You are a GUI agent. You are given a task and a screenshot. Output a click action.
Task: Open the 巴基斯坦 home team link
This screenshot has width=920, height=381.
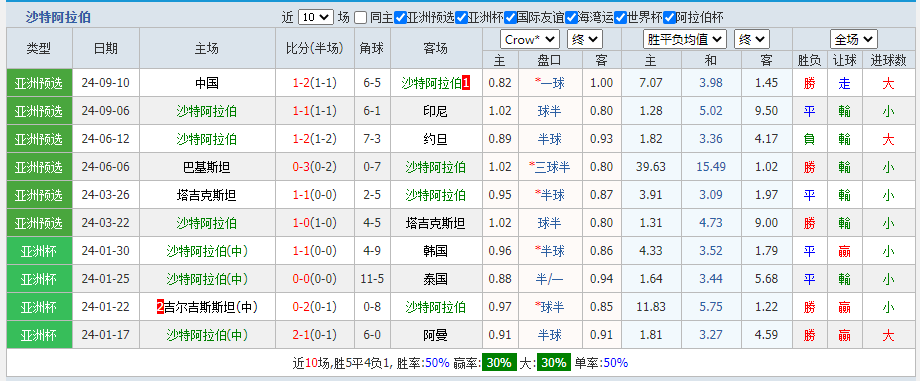(x=207, y=167)
